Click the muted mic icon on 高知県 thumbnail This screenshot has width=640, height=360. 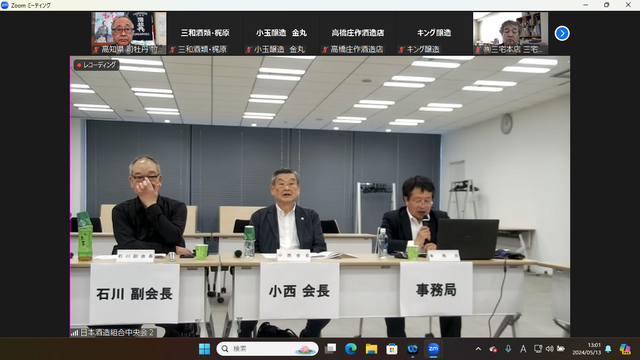coord(96,49)
